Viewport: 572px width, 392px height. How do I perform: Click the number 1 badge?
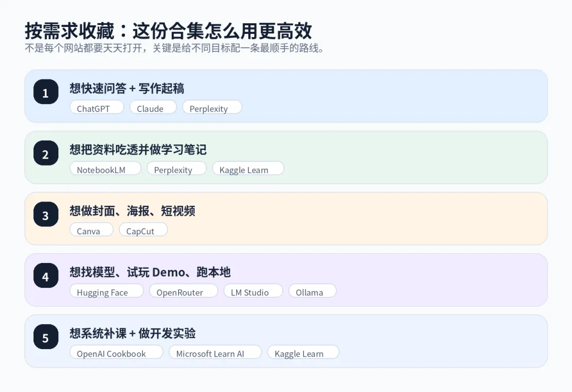pos(46,92)
